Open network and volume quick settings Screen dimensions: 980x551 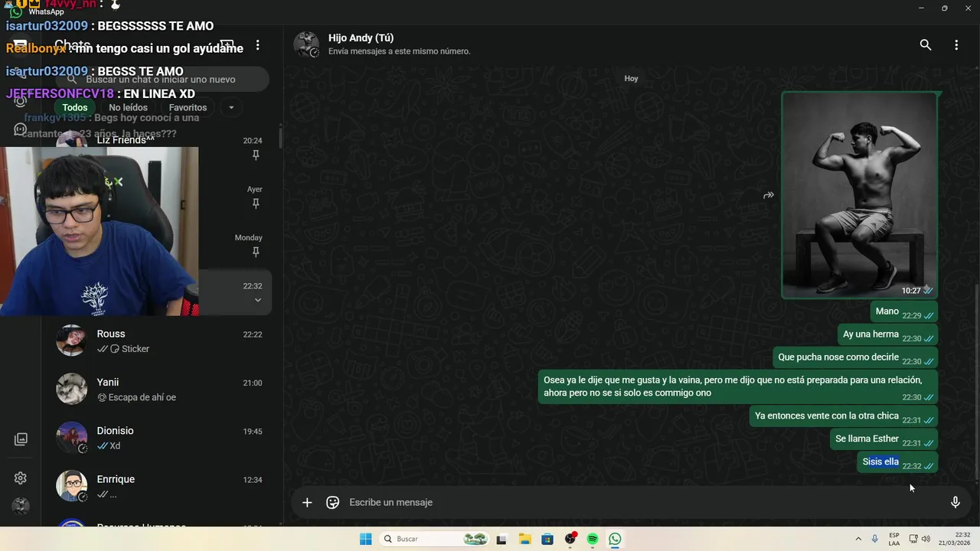920,539
